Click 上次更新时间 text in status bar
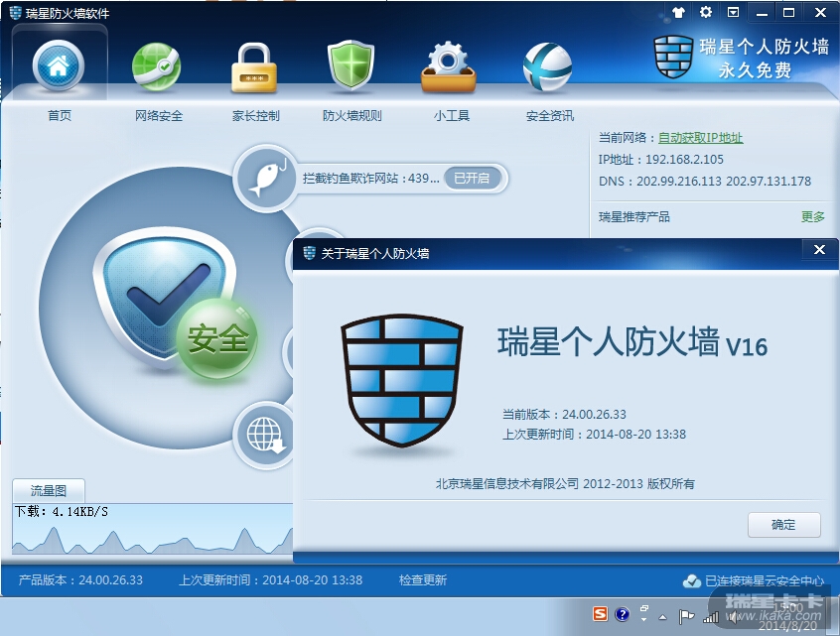The width and height of the screenshot is (840, 636). (x=270, y=579)
